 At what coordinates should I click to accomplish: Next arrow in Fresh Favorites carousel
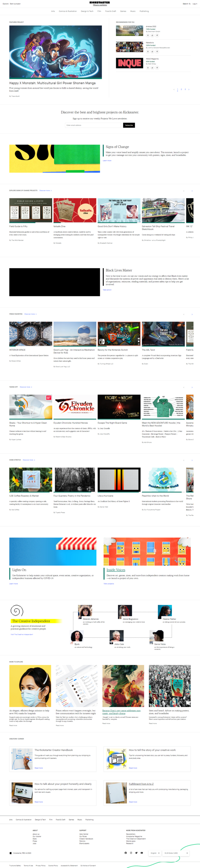(192, 314)
